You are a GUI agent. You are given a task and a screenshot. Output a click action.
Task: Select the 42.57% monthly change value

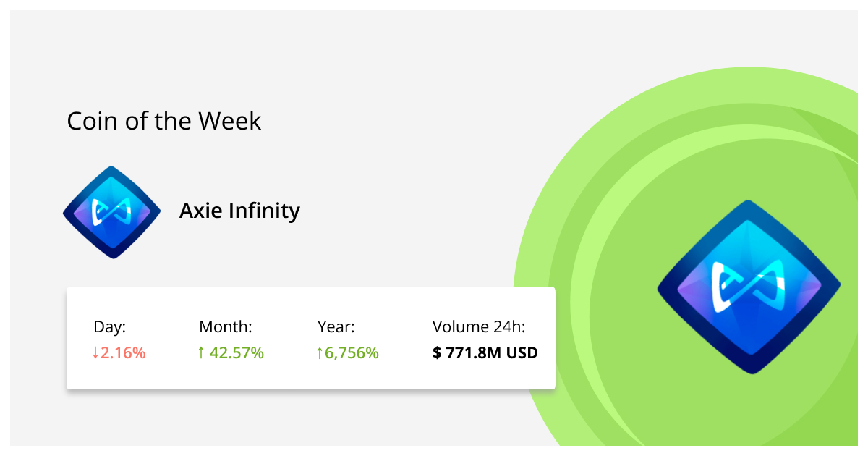pos(237,353)
